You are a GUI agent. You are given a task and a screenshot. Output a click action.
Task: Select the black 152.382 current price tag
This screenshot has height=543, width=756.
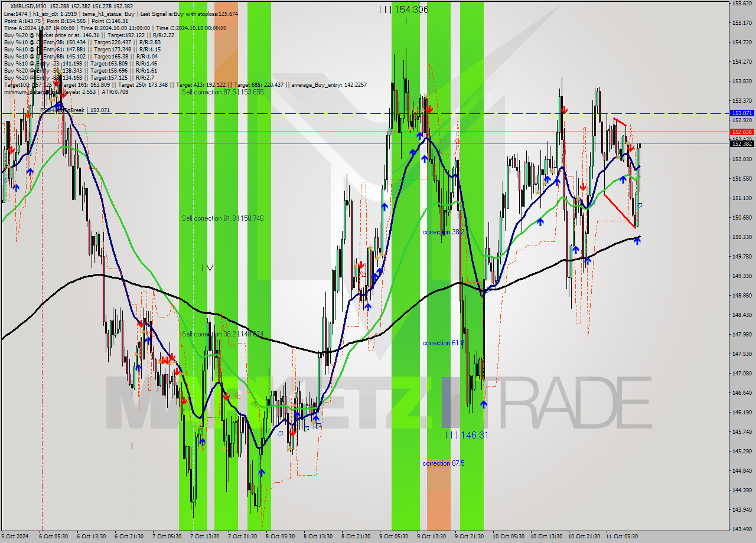click(x=742, y=143)
